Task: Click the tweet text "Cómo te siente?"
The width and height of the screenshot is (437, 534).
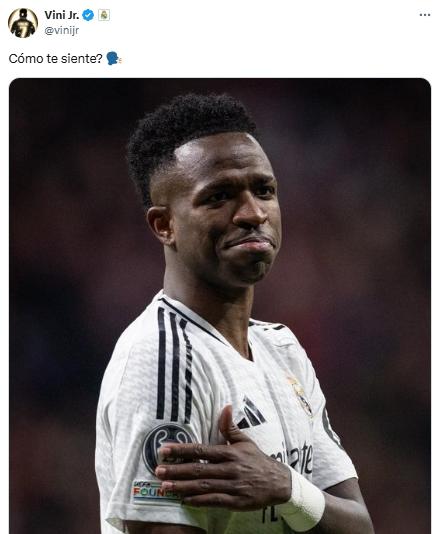Action: (55, 59)
